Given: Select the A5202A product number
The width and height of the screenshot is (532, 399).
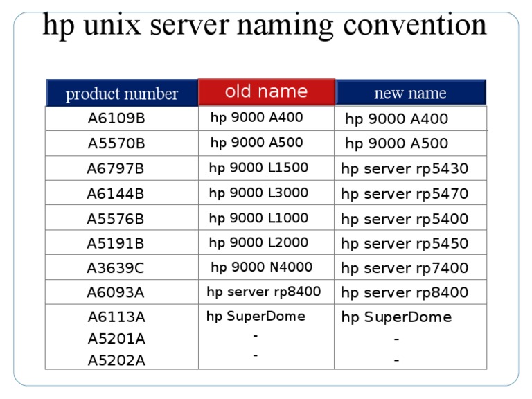Looking at the screenshot, I should point(116,360).
